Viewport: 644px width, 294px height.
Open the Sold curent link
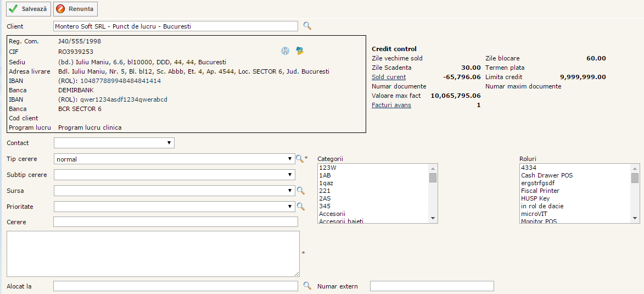coord(389,77)
